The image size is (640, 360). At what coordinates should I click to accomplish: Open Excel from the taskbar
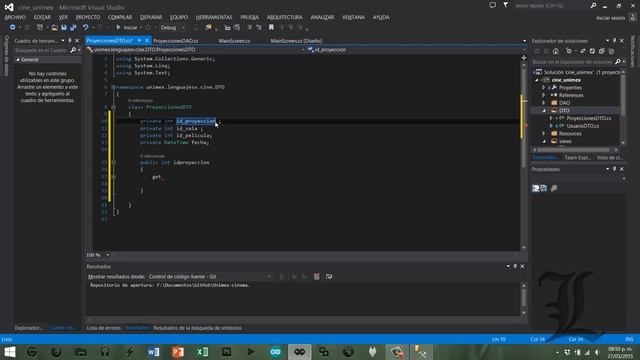pyautogui.click(x=202, y=352)
